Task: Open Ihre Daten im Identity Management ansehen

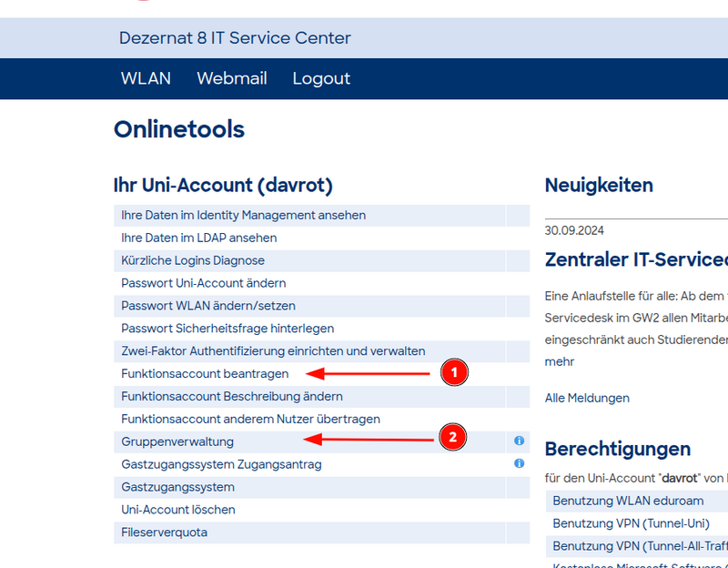Action: point(243,216)
